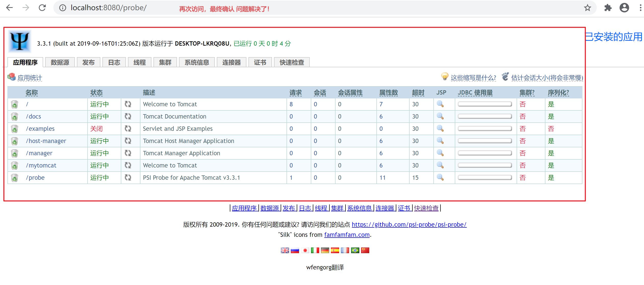Click the undeploy icon for /examples
The height and width of the screenshot is (285, 644).
tap(15, 129)
